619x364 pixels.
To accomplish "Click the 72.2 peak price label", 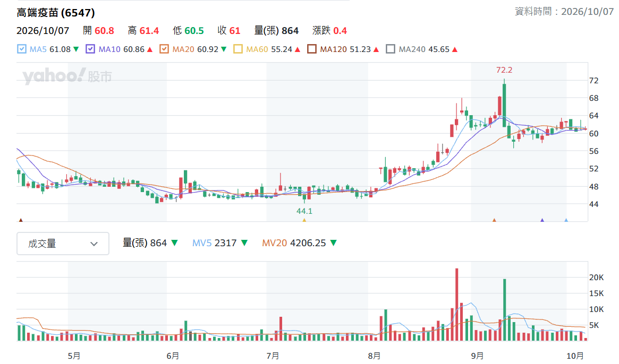I will click(x=504, y=70).
